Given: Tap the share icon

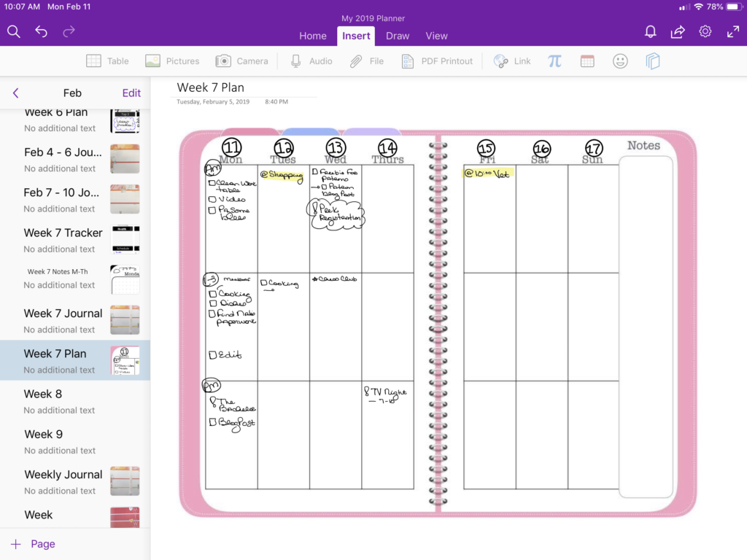Looking at the screenshot, I should coord(678,31).
